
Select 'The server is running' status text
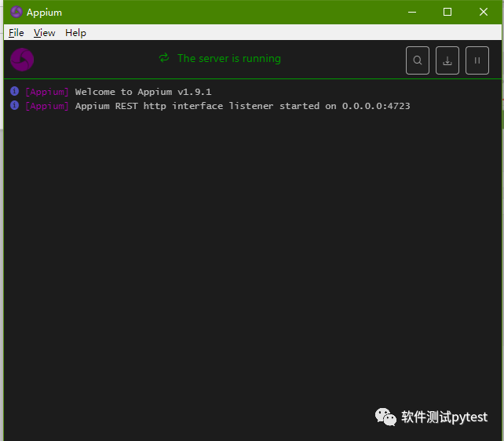coord(229,58)
